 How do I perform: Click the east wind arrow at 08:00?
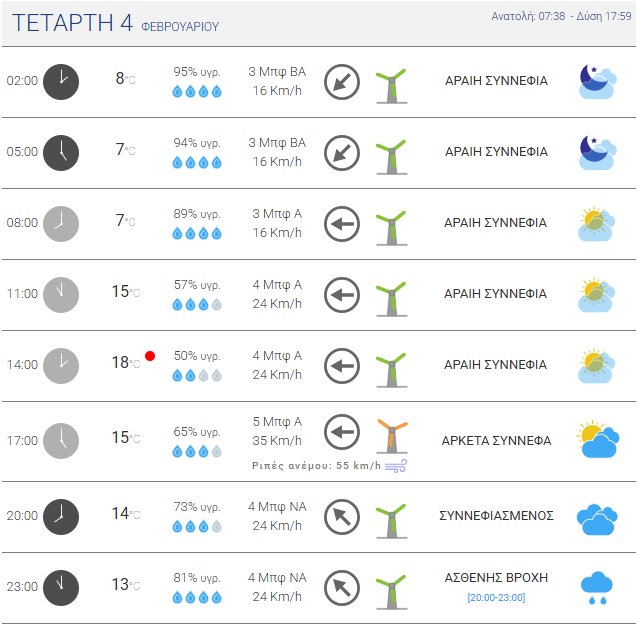[x=342, y=224]
